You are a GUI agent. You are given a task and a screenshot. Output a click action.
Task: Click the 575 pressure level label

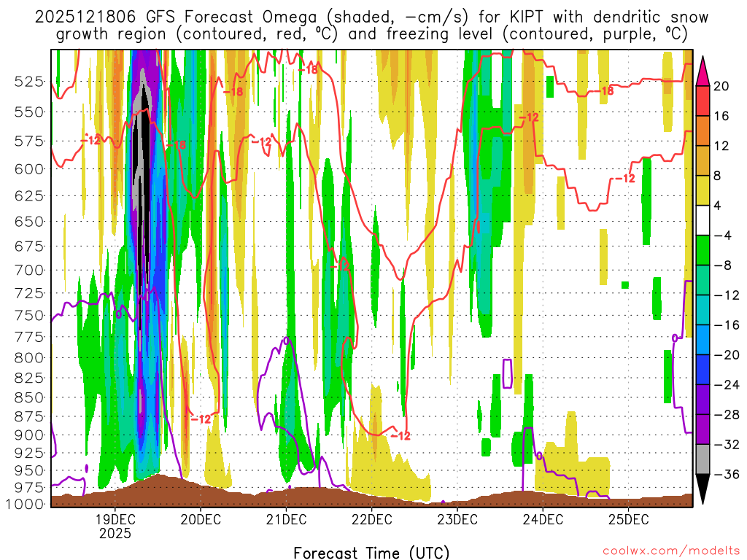tap(29, 141)
